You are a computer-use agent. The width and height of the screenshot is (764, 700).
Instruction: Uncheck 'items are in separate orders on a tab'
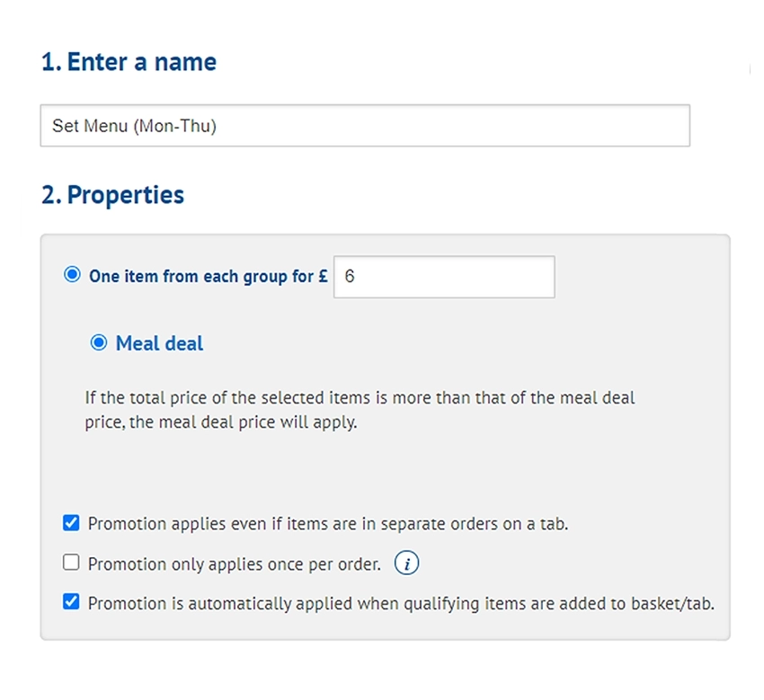click(71, 523)
